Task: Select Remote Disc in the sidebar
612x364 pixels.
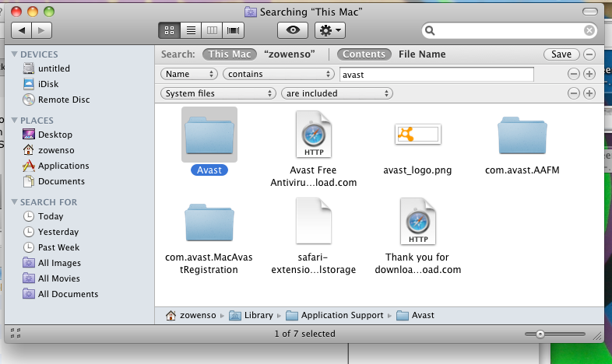Action: 56,100
